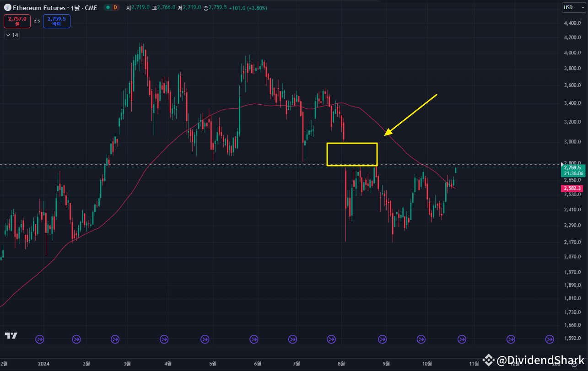Click the orange D delayed-data badge
This screenshot has width=588, height=371.
115,8
